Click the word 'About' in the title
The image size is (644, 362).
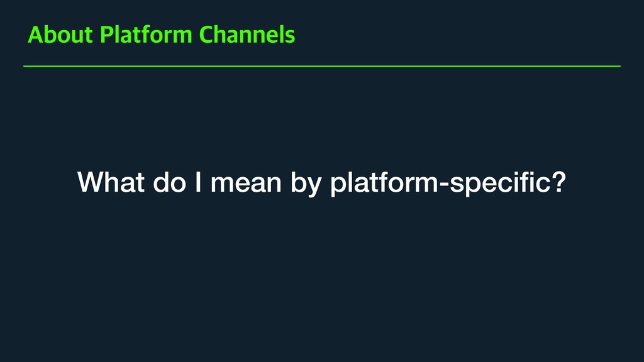[60, 35]
